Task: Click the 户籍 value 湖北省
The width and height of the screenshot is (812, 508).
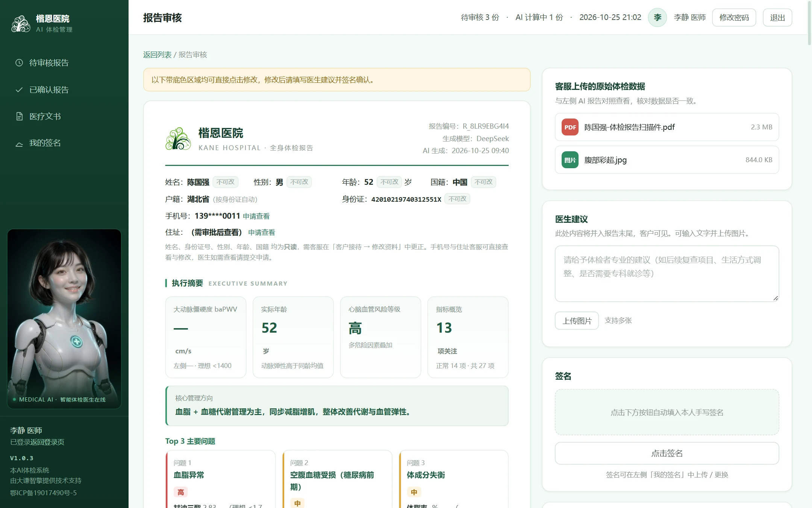Action: coord(198,199)
